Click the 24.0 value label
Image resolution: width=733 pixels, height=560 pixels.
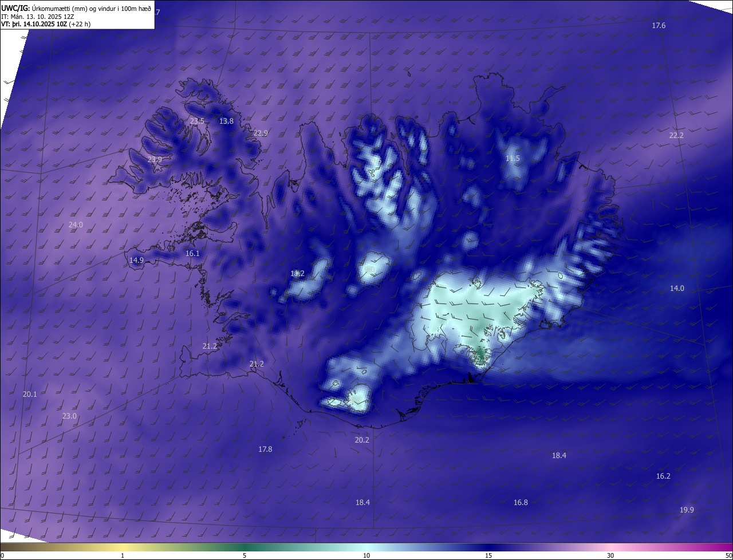76,224
